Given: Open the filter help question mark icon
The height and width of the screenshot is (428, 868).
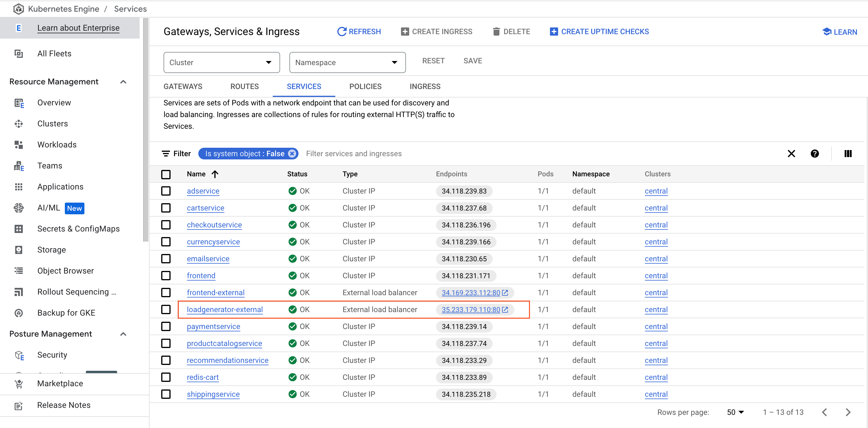Looking at the screenshot, I should click(x=815, y=154).
